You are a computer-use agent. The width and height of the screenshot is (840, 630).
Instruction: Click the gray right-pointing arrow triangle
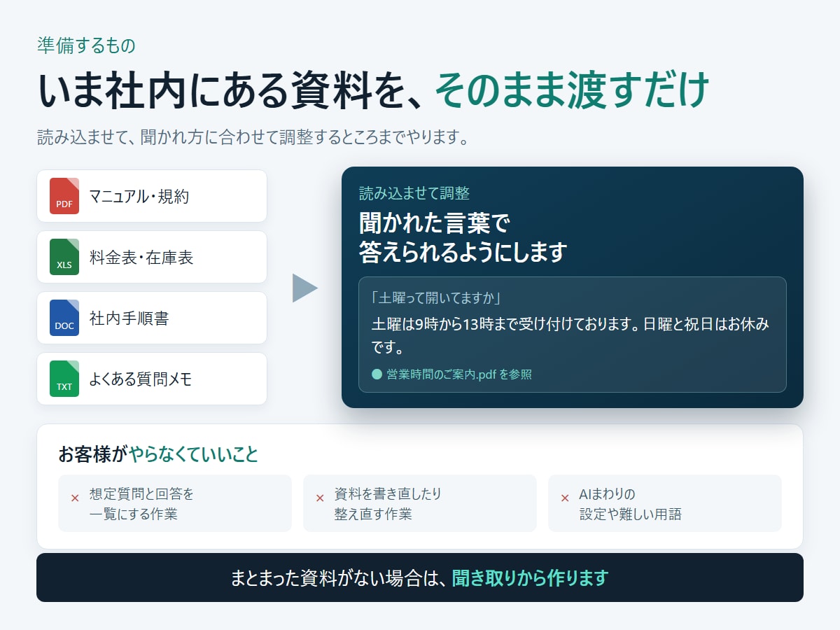(305, 288)
